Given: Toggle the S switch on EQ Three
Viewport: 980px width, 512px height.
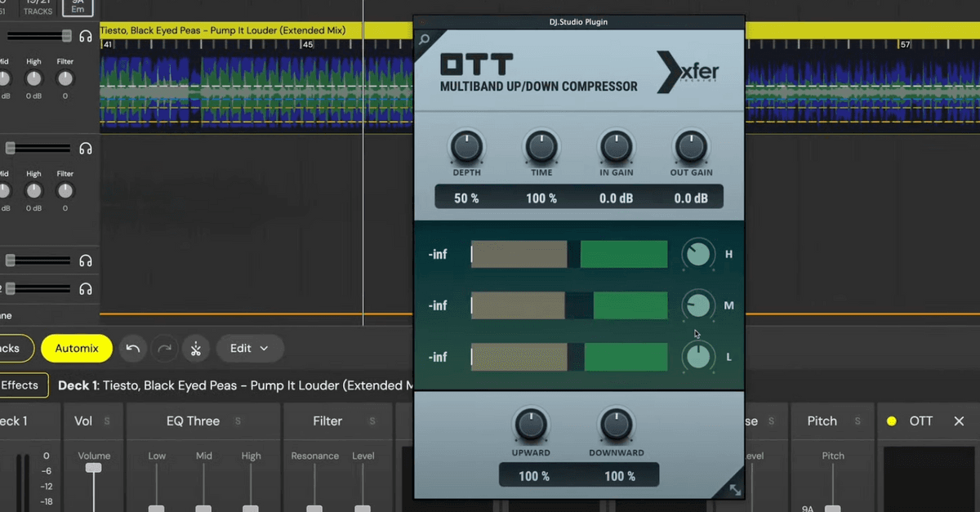Looking at the screenshot, I should coord(236,421).
